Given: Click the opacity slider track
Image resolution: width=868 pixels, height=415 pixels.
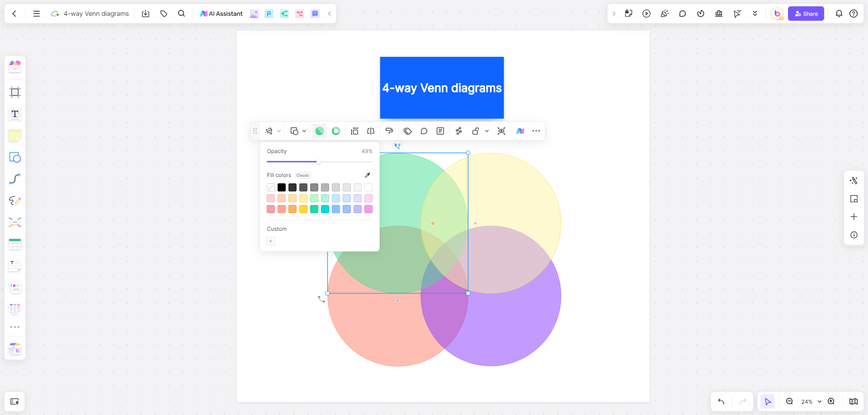Looking at the screenshot, I should pos(320,162).
